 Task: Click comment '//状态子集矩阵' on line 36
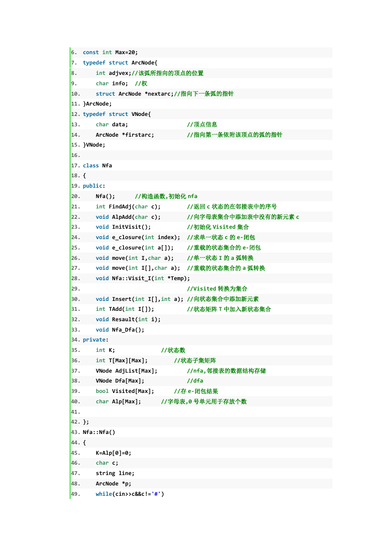click(195, 360)
